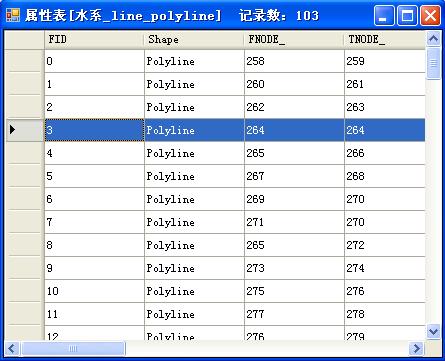Click the TNODE_ column header
Screen dimensions: 445x361
click(385, 40)
